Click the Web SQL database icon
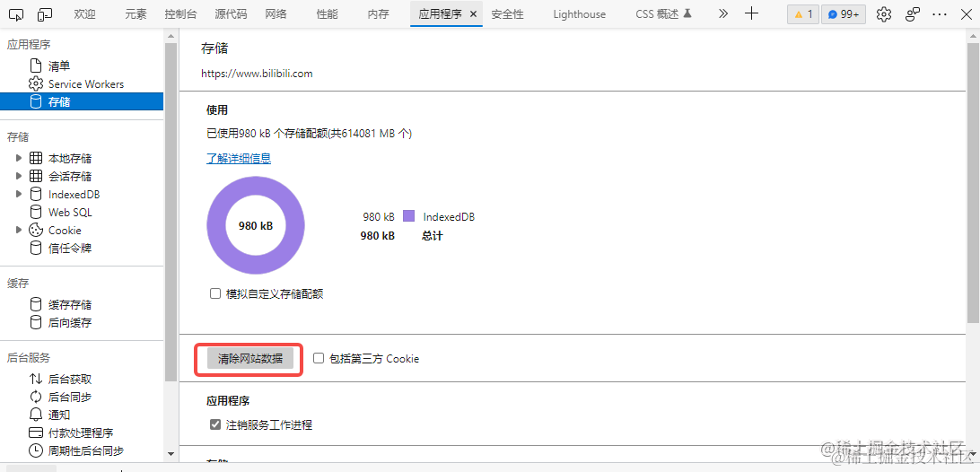980x472 pixels. pyautogui.click(x=36, y=213)
